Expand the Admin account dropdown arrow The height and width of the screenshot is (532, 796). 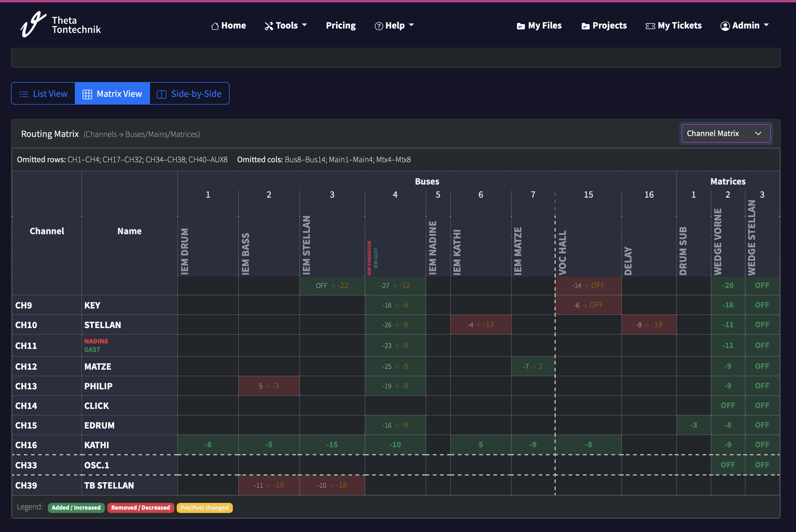[x=767, y=25]
